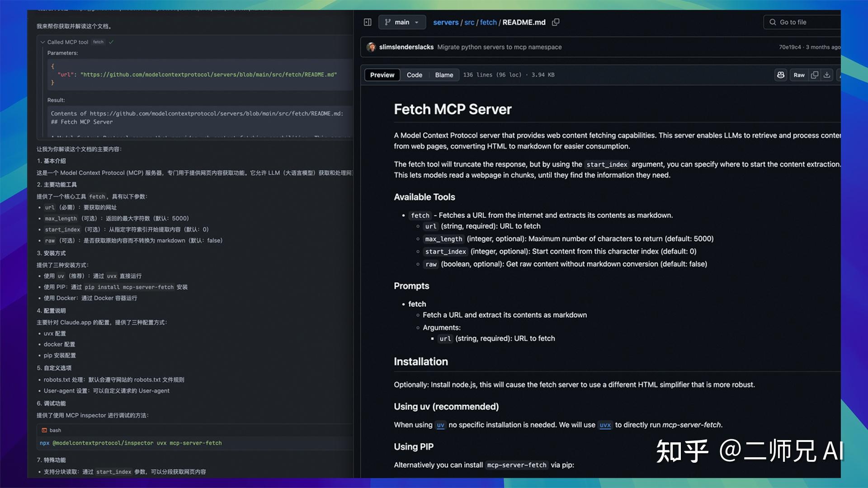
Task: Open the servers repository breadcrumb link
Action: (446, 22)
